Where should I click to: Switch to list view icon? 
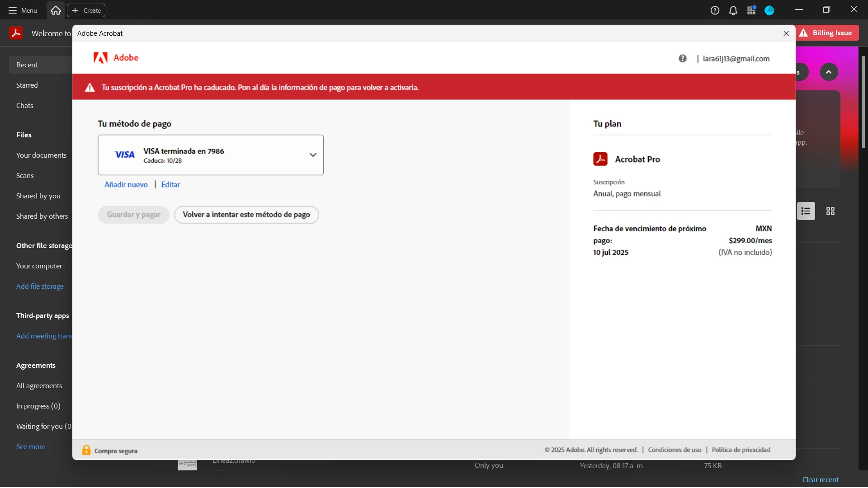[x=806, y=211]
